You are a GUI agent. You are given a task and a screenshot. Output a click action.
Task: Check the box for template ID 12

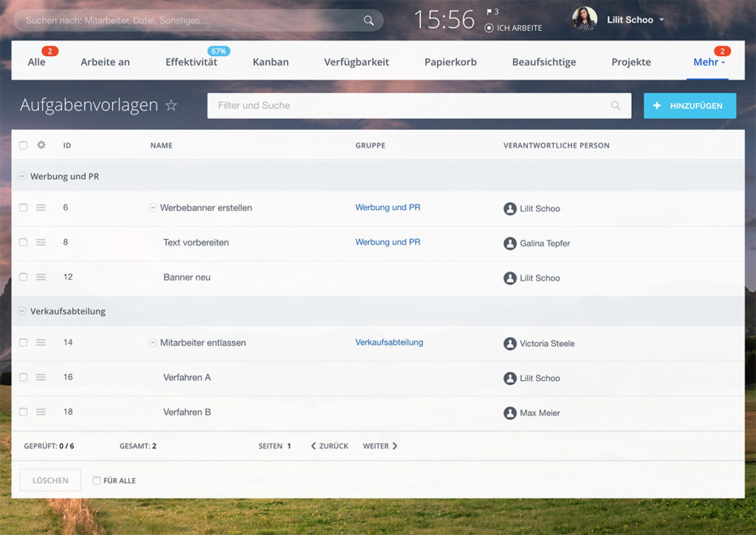tap(23, 277)
